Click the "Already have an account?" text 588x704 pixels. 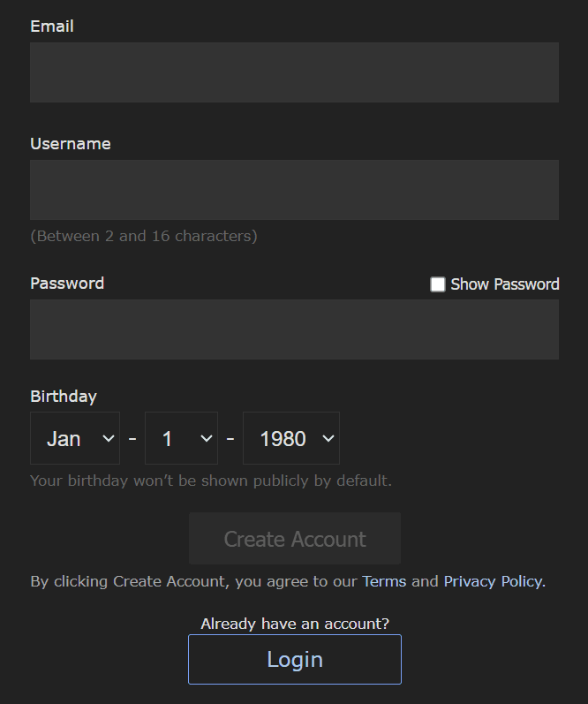click(295, 624)
